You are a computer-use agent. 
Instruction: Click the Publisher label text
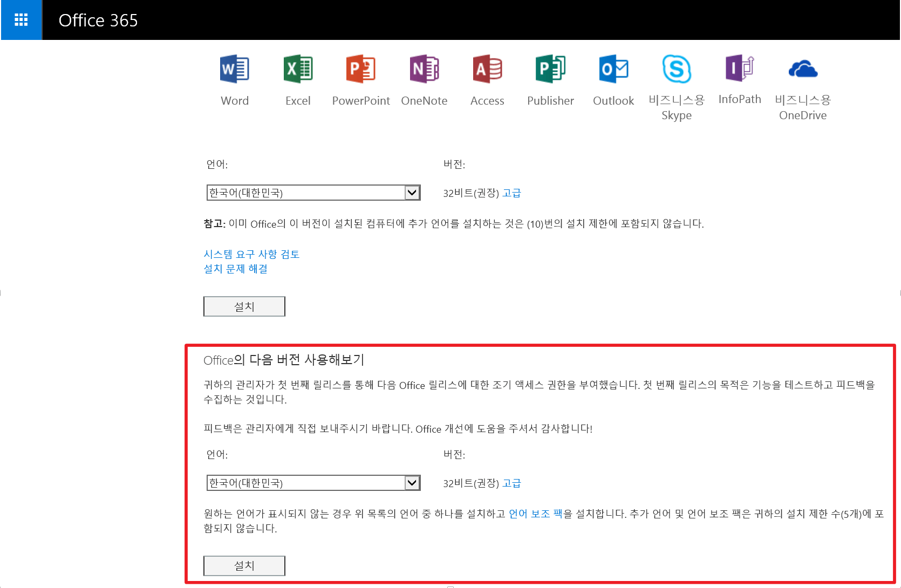pos(550,101)
